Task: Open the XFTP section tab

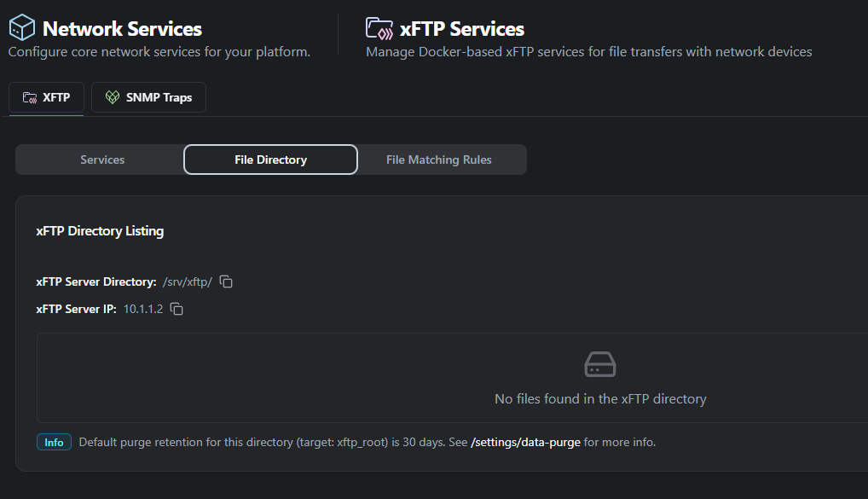Action: [46, 97]
